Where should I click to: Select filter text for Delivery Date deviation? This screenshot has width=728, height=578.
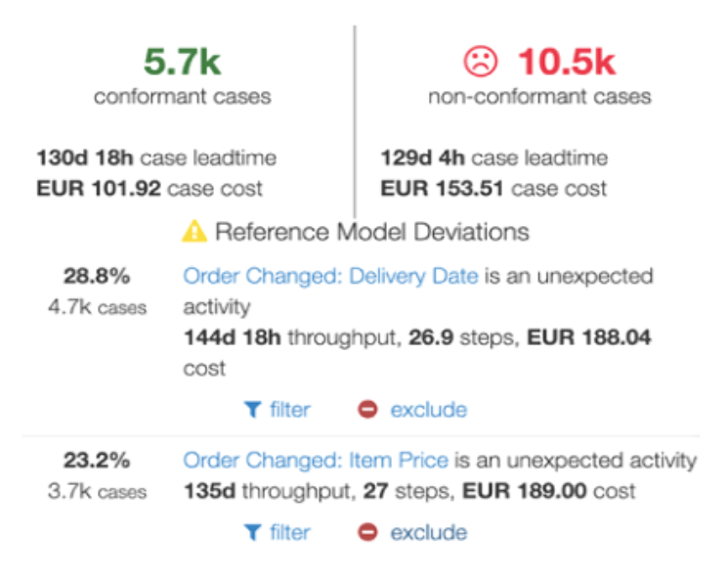289,410
